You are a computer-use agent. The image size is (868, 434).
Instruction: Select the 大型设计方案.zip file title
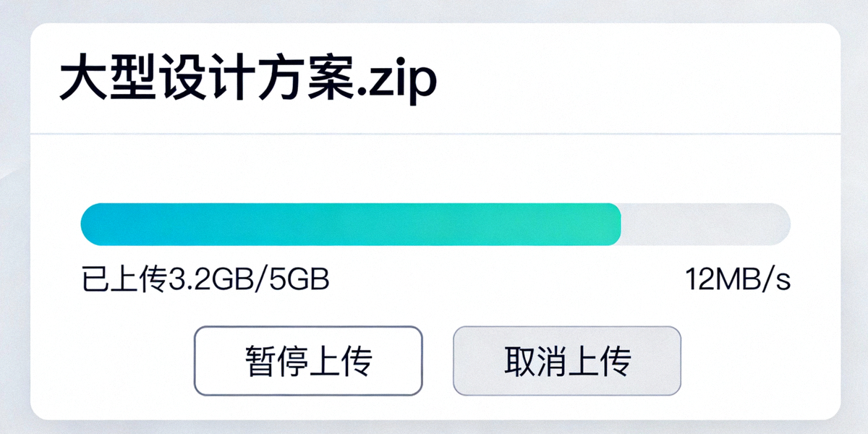pos(247,80)
